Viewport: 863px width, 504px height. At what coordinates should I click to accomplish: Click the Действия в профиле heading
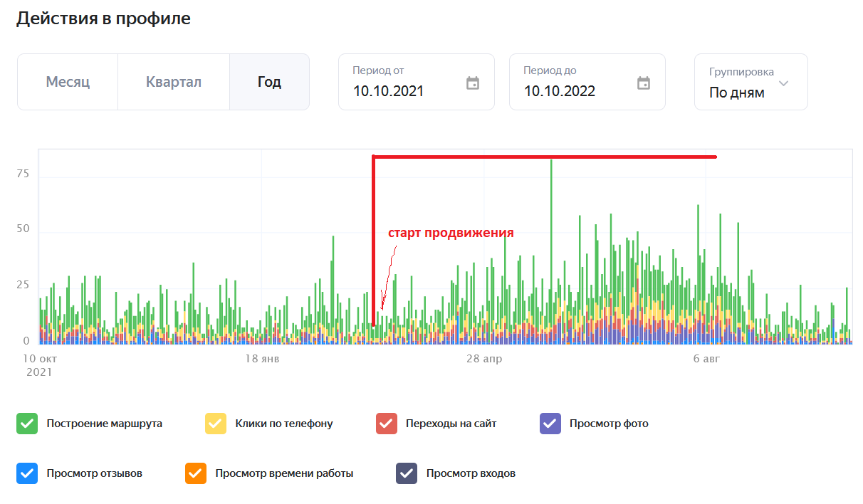(104, 19)
